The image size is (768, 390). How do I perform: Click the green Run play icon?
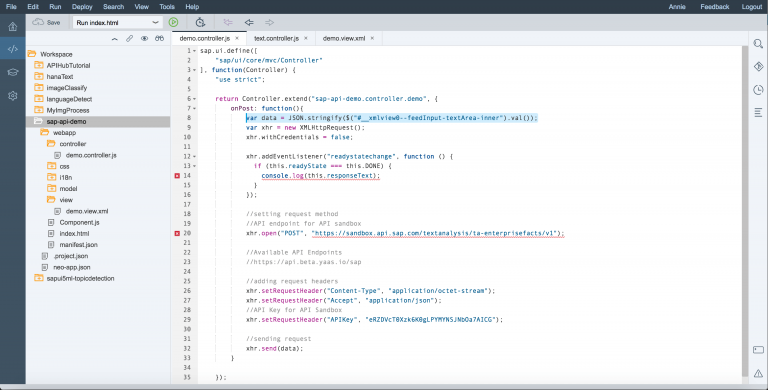tap(173, 22)
